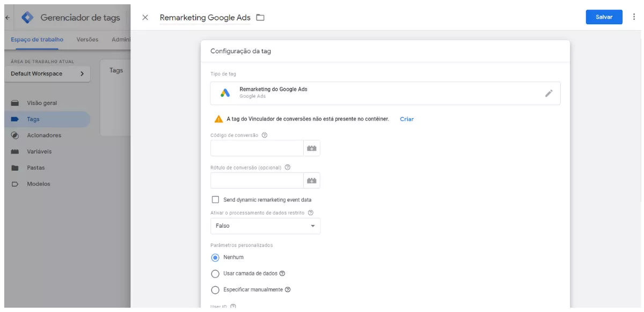Click help icon beside Código de conversão
Viewport: 644px width, 312px height.
click(264, 135)
